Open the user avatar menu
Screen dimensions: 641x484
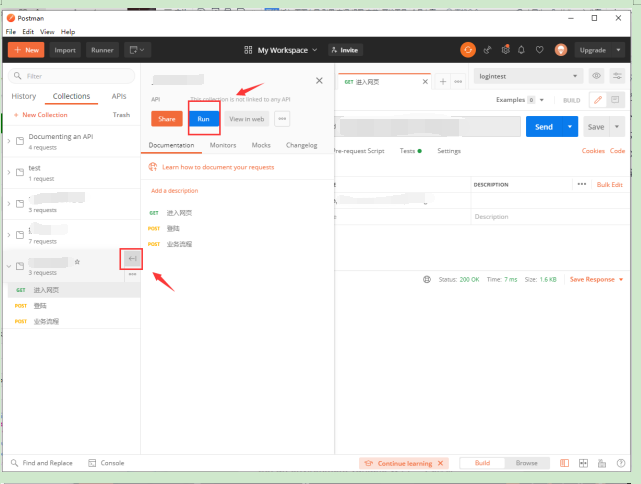click(x=561, y=50)
